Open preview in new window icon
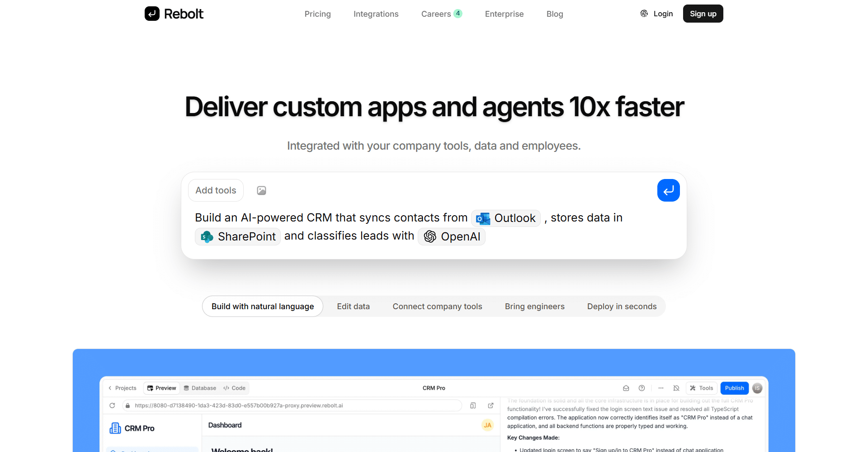The image size is (868, 452). click(491, 405)
